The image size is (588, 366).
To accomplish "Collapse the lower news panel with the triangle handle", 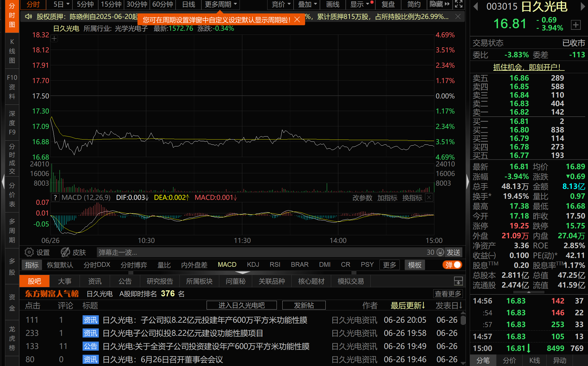I will pyautogui.click(x=243, y=273).
